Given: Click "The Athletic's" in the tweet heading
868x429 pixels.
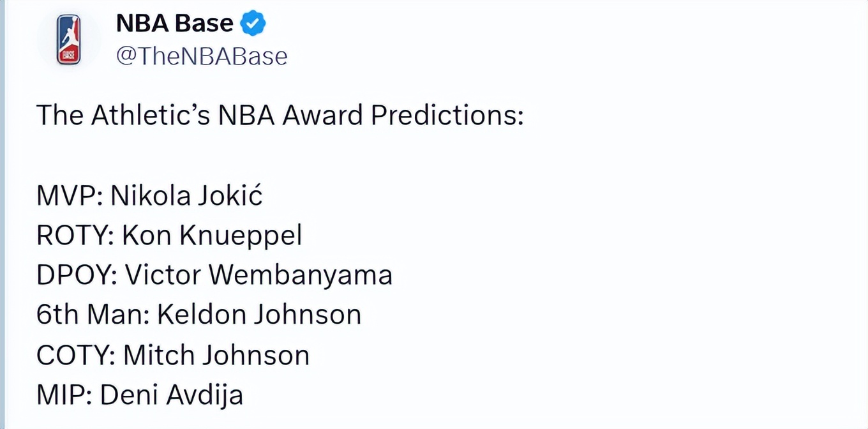Looking at the screenshot, I should tap(123, 116).
